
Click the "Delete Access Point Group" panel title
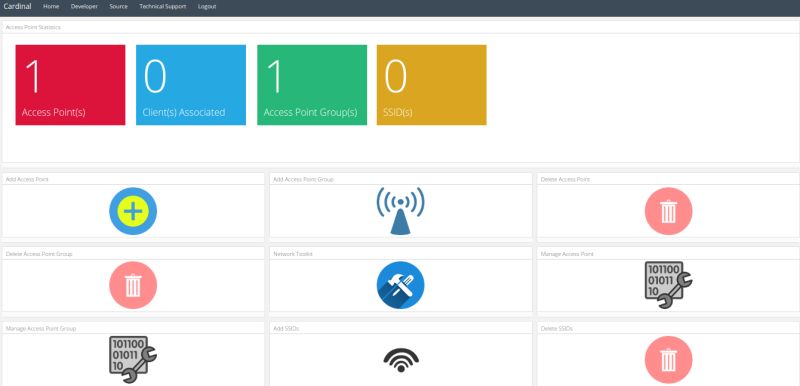39,254
